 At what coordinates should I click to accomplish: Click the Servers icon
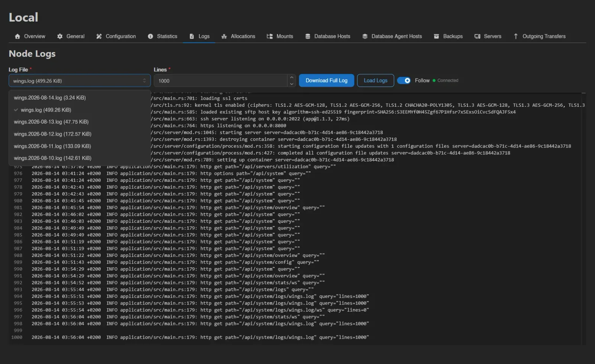coord(477,36)
